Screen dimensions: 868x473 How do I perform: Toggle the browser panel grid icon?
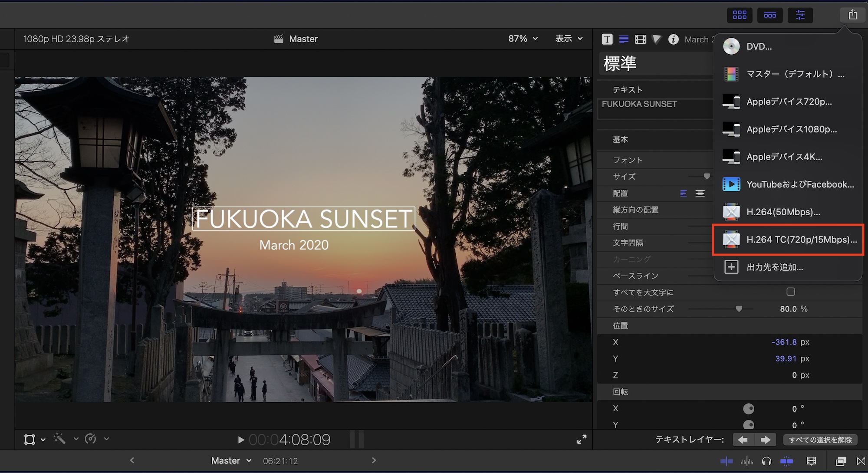coord(740,15)
